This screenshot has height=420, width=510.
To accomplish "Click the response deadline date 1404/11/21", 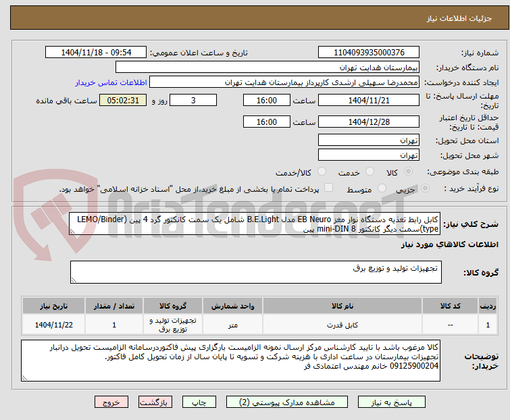I will coord(369,100).
